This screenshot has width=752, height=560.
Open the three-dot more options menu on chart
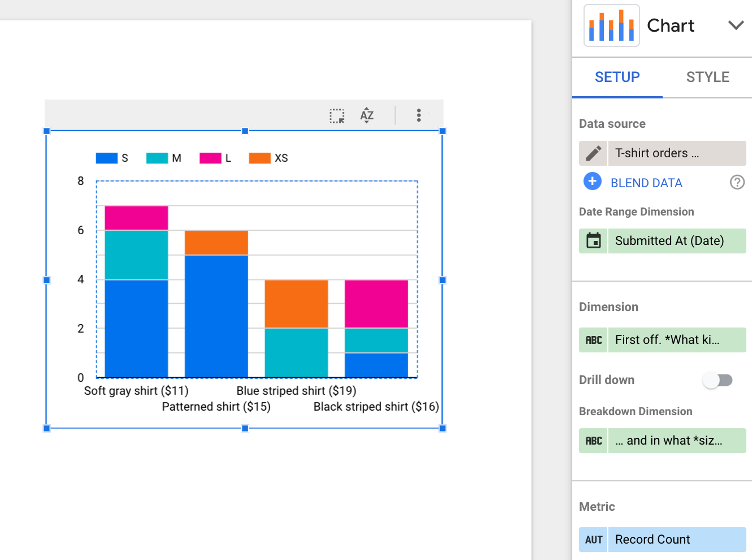click(418, 115)
